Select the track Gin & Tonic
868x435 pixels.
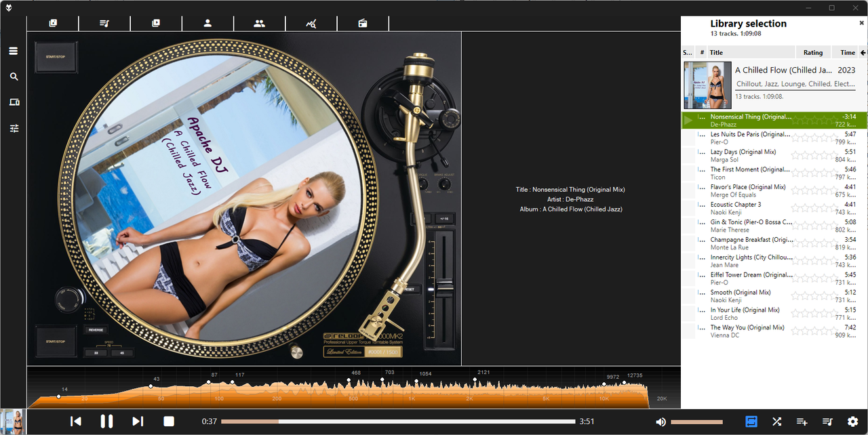(x=774, y=226)
